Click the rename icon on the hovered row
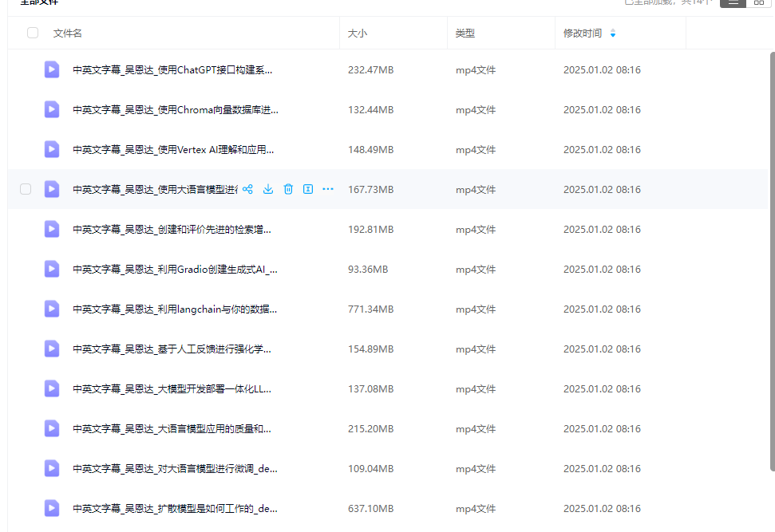The width and height of the screenshot is (775, 532). pyautogui.click(x=308, y=189)
